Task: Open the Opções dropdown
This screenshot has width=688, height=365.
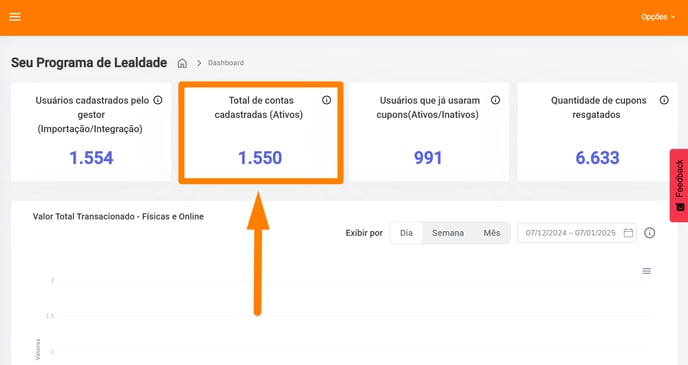Action: coord(658,17)
